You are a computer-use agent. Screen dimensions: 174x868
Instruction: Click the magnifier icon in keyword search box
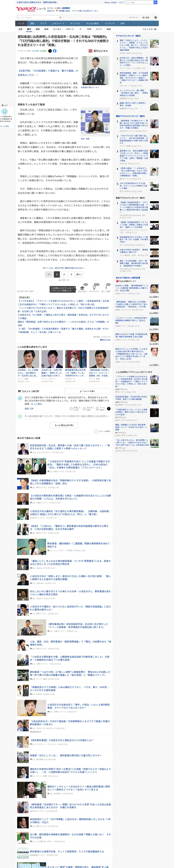pyautogui.click(x=60, y=18)
